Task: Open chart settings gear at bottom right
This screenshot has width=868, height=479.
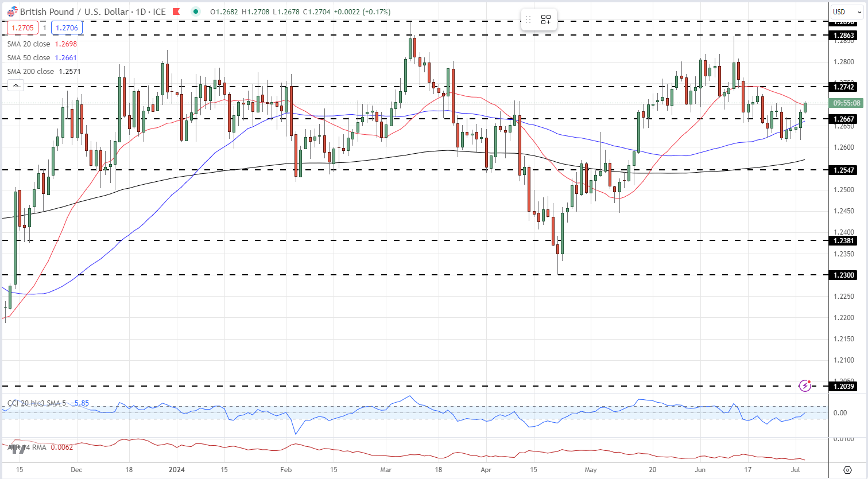Action: click(x=847, y=470)
